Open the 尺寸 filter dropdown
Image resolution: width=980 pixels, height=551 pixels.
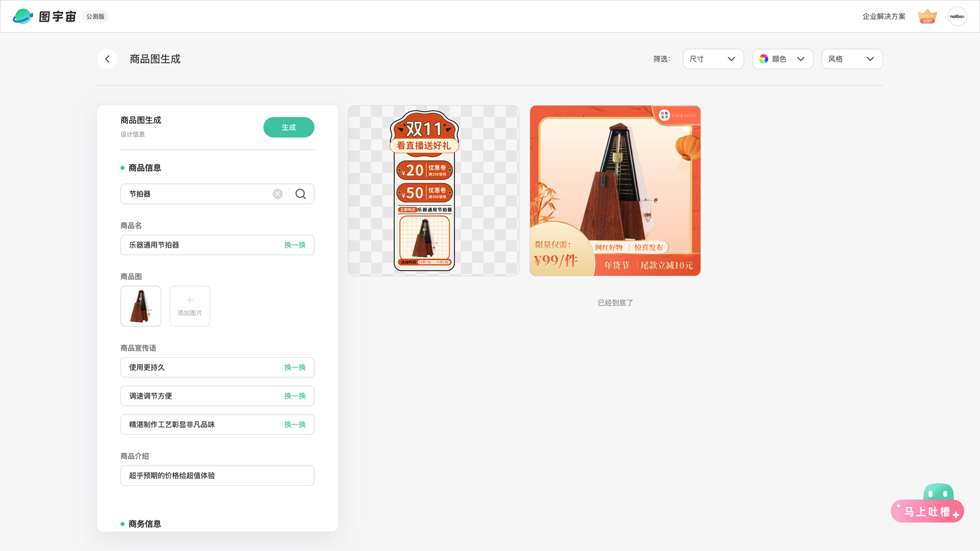pyautogui.click(x=713, y=59)
